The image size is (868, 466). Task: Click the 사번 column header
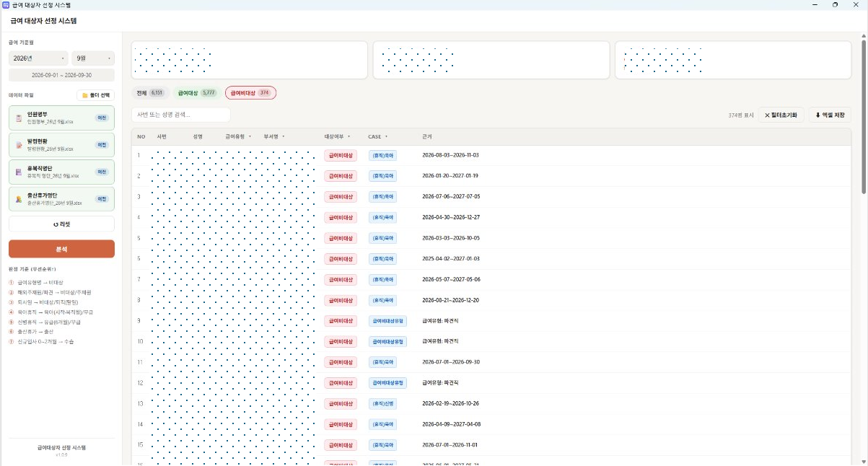point(162,136)
